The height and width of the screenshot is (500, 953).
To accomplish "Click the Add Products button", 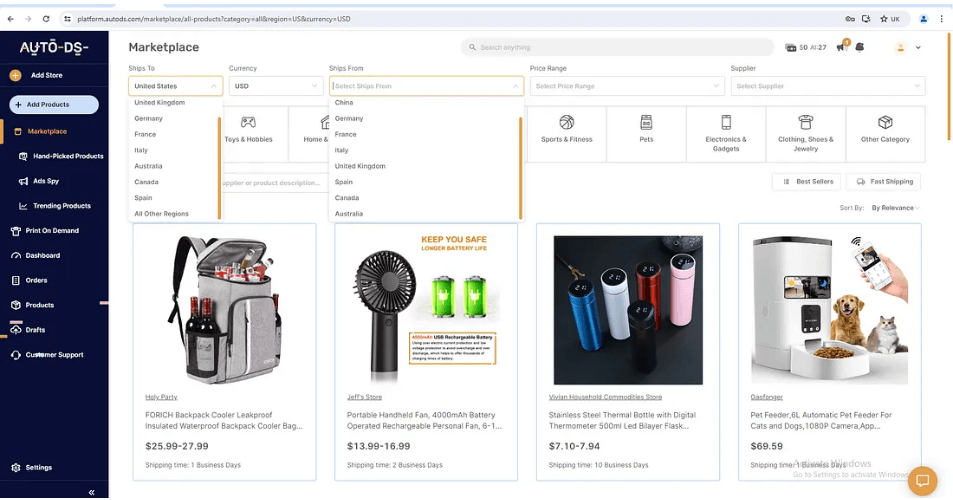I will [54, 104].
